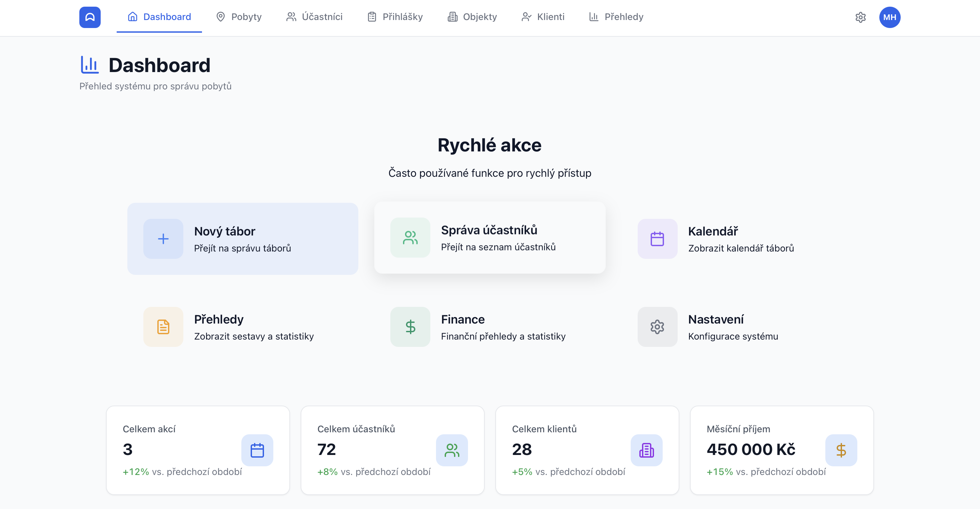Click the Dashboard navigation link
Screen dimensions: 980x509
coord(159,17)
